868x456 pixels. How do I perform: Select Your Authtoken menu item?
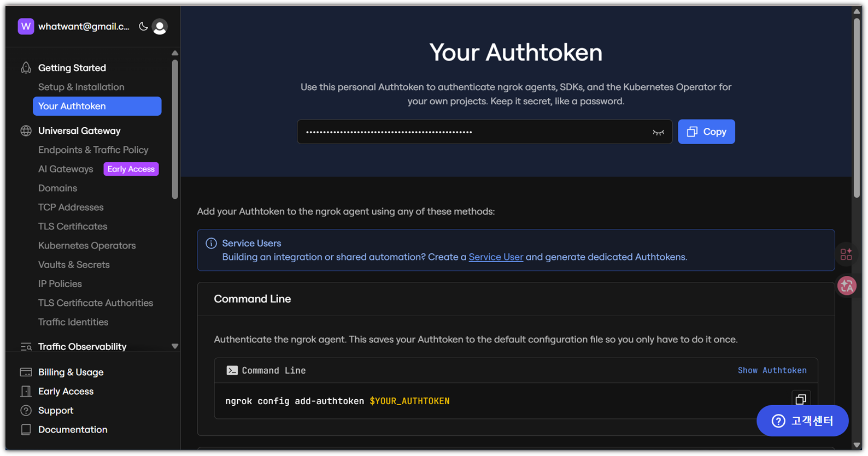[x=97, y=106]
